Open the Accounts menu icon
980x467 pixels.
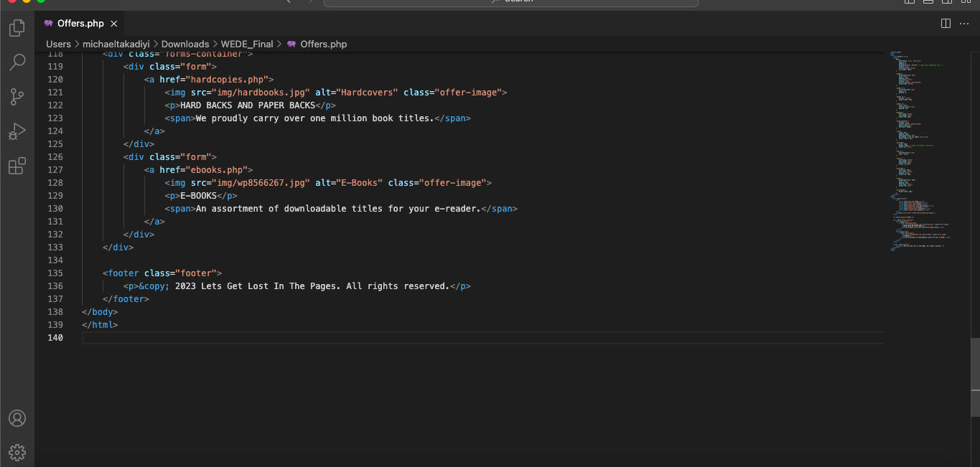[x=17, y=418]
